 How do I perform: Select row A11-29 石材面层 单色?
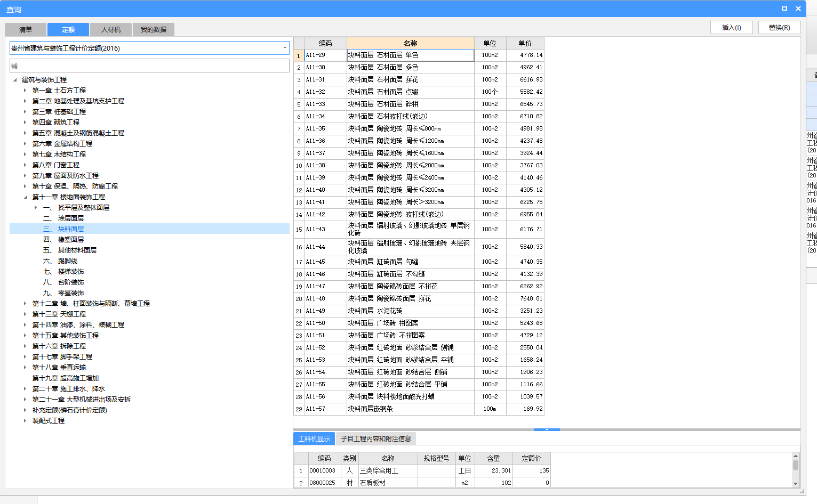[x=419, y=55]
